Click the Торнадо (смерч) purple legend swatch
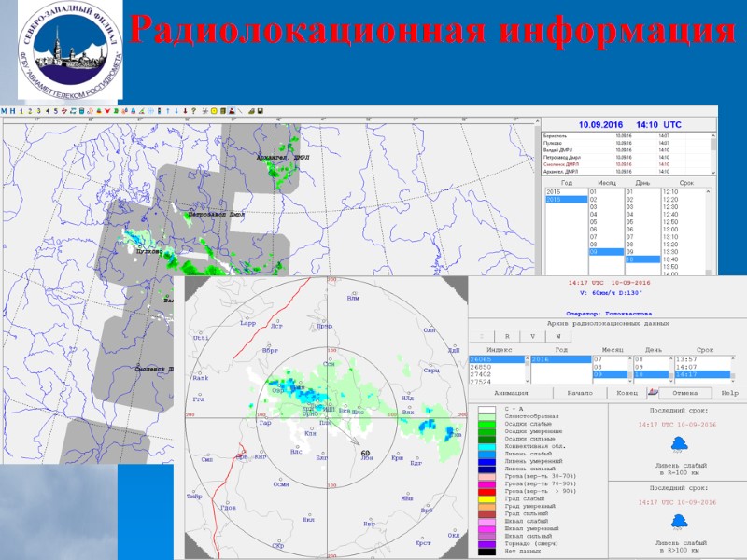The image size is (747, 560). 486,543
